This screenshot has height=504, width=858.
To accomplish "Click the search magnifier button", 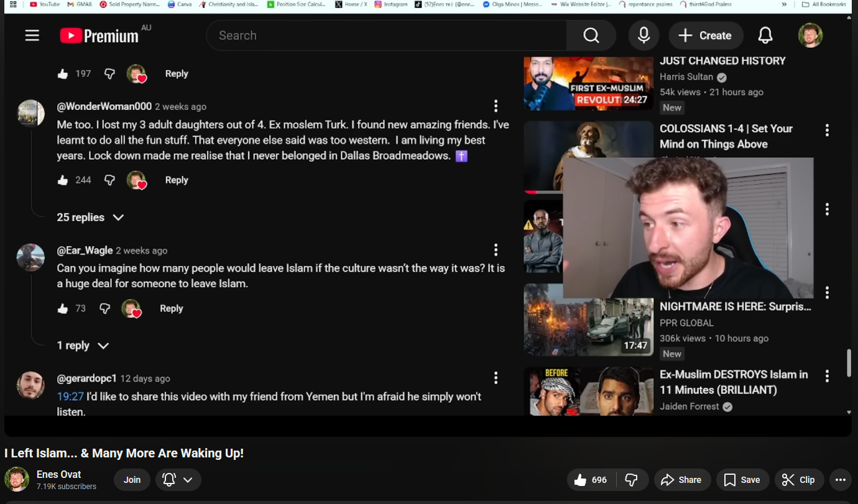I will pyautogui.click(x=591, y=35).
